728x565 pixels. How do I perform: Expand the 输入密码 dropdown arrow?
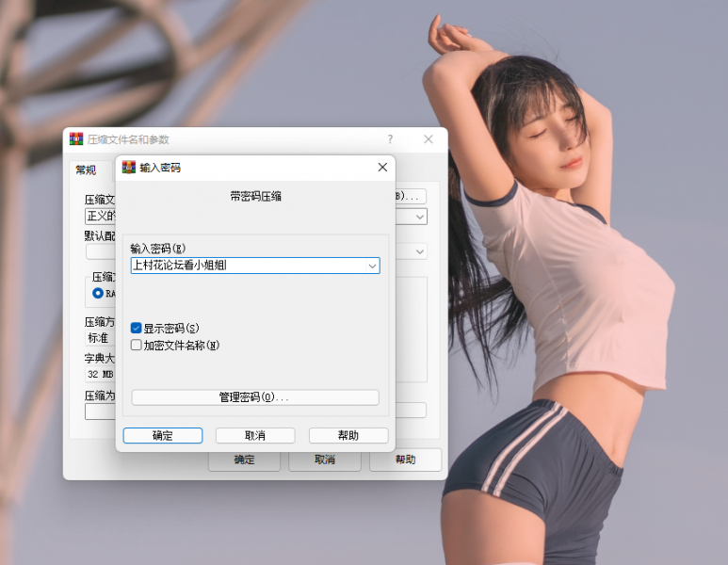coord(372,266)
